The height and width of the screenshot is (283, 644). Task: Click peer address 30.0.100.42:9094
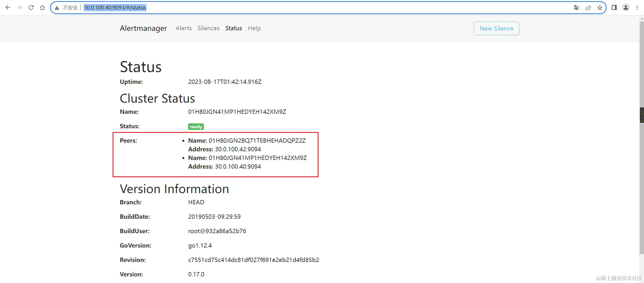coord(238,149)
